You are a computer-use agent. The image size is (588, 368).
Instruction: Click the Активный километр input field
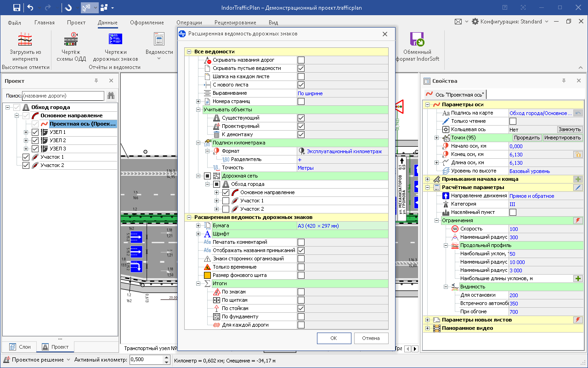tap(147, 360)
